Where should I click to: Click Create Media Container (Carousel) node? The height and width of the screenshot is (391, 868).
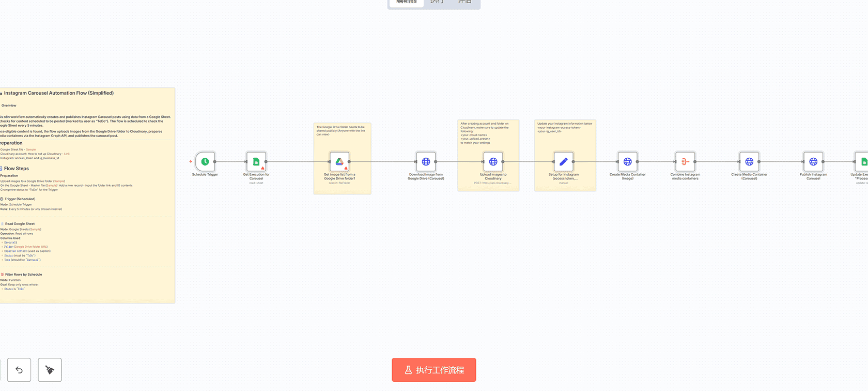(x=749, y=162)
